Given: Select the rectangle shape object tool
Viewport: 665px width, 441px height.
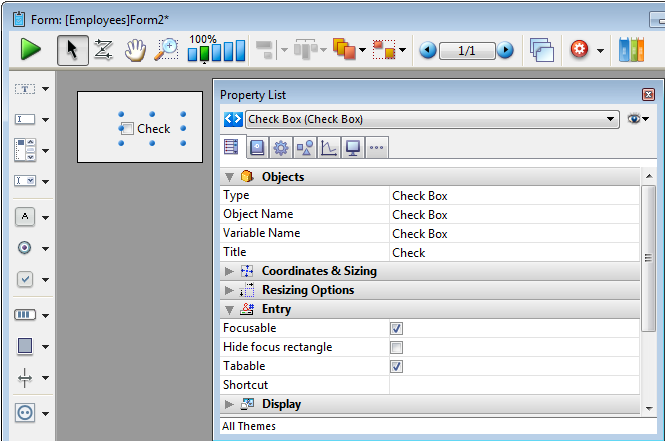Looking at the screenshot, I should tap(26, 346).
